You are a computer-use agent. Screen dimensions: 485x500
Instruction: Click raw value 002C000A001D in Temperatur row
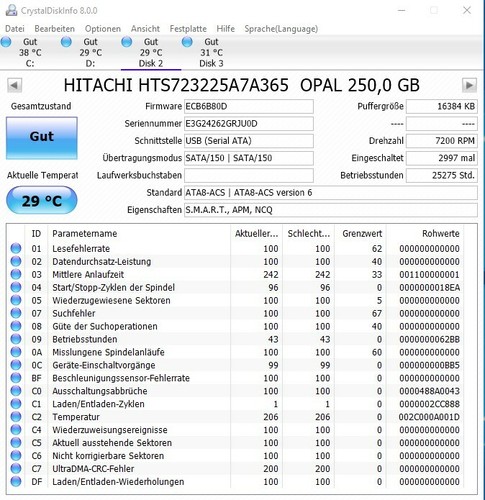click(429, 417)
